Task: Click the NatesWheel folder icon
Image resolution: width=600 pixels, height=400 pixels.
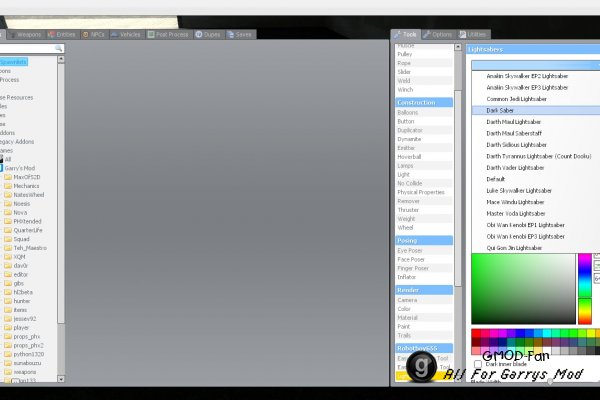Action: (8, 195)
